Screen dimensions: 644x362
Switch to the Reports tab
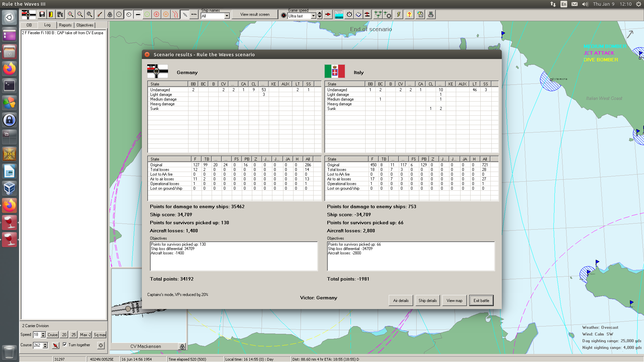[65, 25]
